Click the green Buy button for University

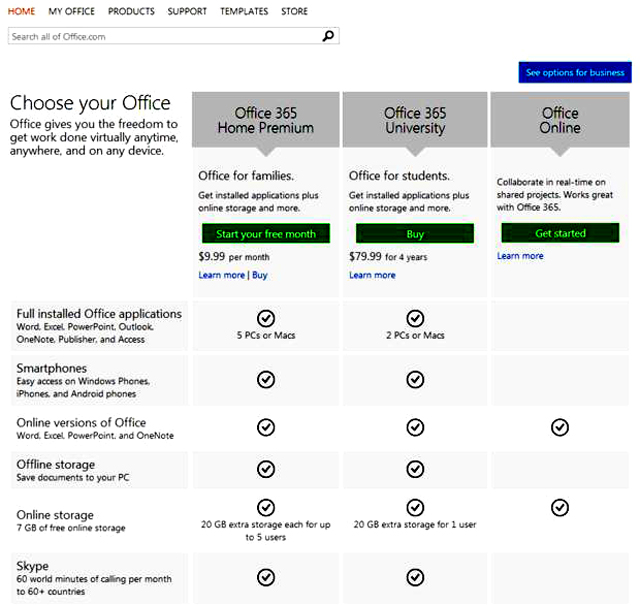(415, 234)
